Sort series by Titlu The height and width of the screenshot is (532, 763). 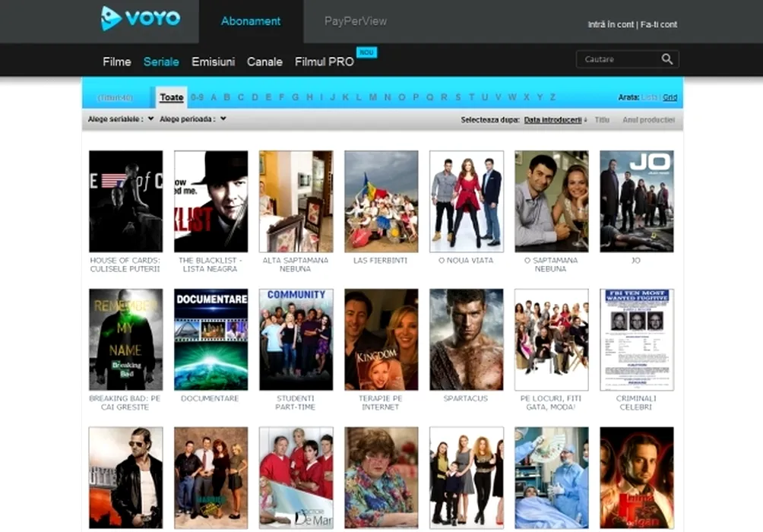pyautogui.click(x=602, y=120)
